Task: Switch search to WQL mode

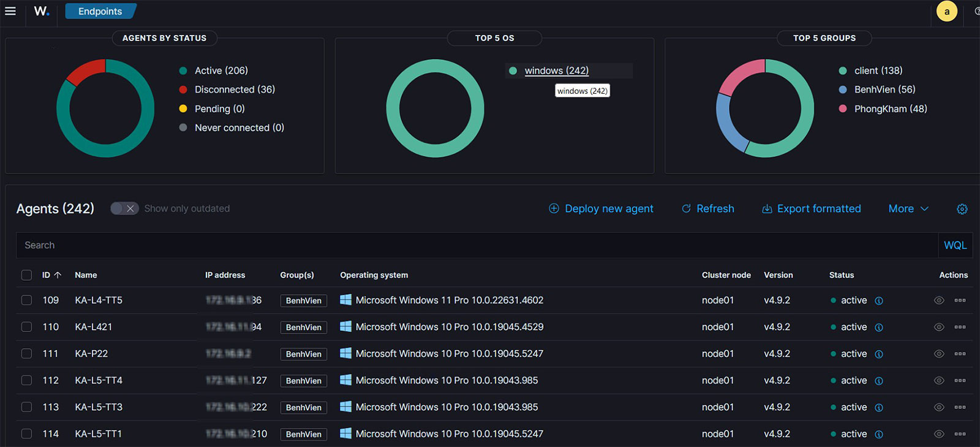Action: (x=955, y=245)
